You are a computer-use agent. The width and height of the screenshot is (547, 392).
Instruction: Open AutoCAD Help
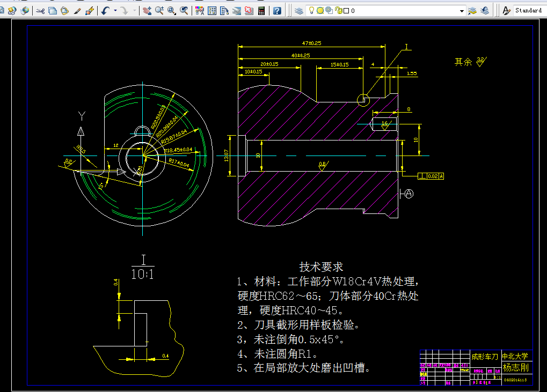coord(277,10)
